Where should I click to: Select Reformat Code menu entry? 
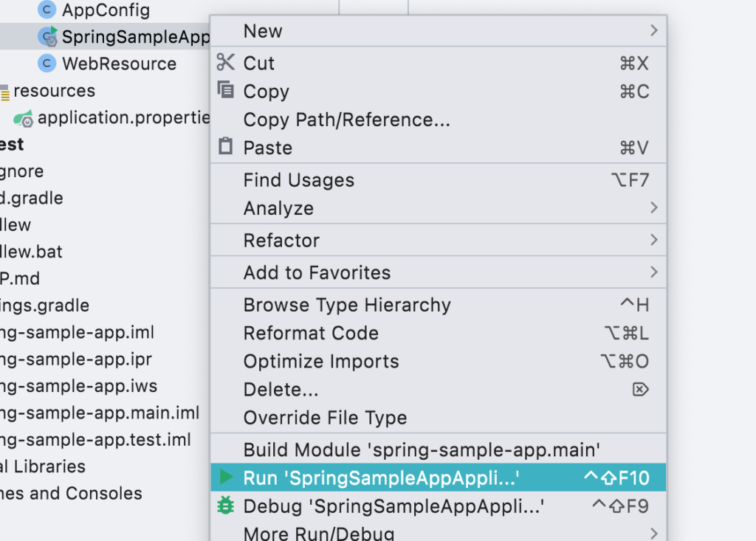point(311,333)
